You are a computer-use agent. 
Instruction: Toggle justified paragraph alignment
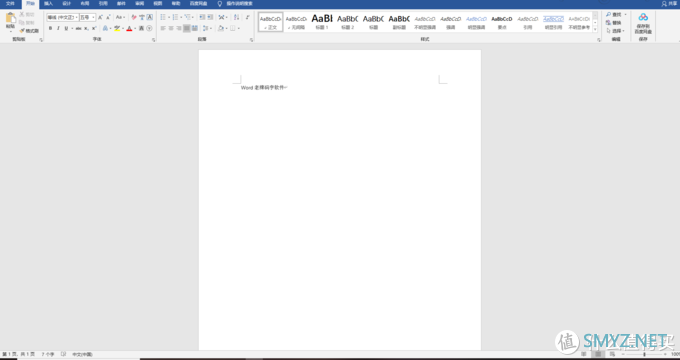(186, 28)
